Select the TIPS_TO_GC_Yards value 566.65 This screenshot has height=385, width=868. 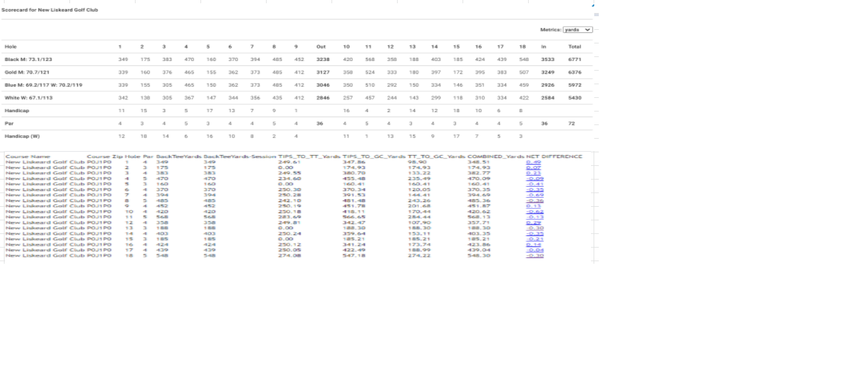353,217
